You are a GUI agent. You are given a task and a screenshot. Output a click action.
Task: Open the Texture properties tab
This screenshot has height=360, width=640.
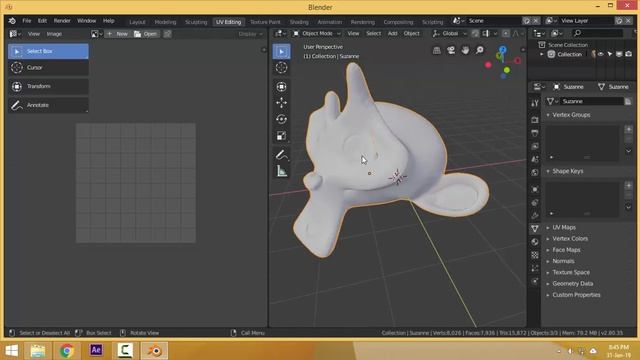[x=535, y=255]
